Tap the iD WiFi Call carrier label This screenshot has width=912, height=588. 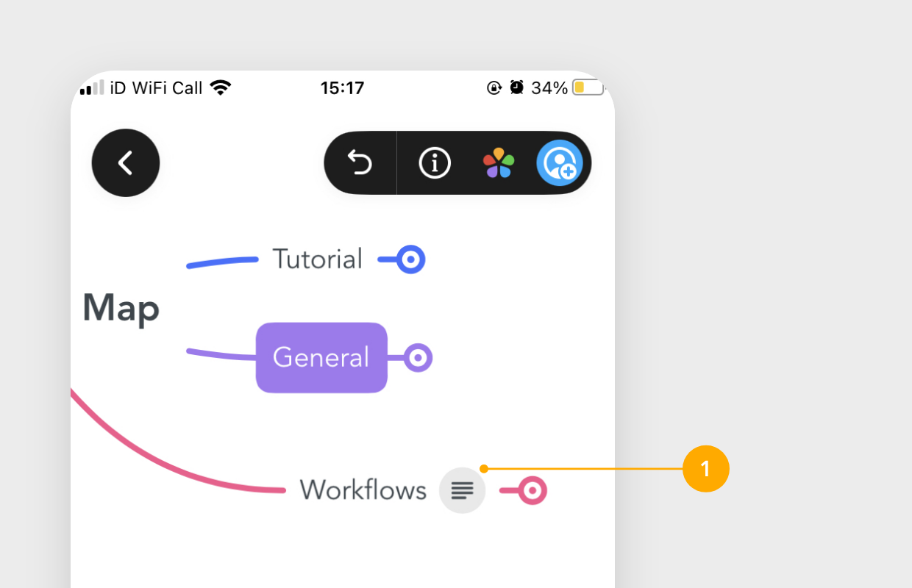click(x=156, y=88)
